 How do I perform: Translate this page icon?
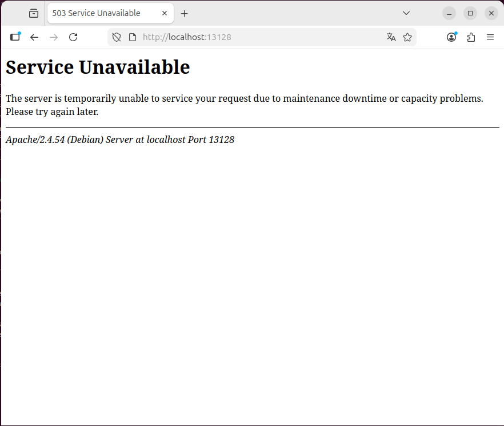pyautogui.click(x=391, y=37)
